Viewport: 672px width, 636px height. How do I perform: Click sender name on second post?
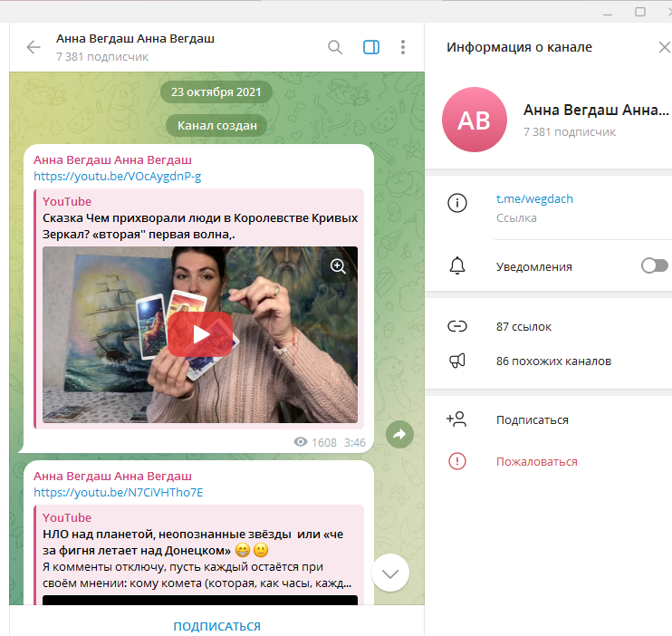pos(112,476)
